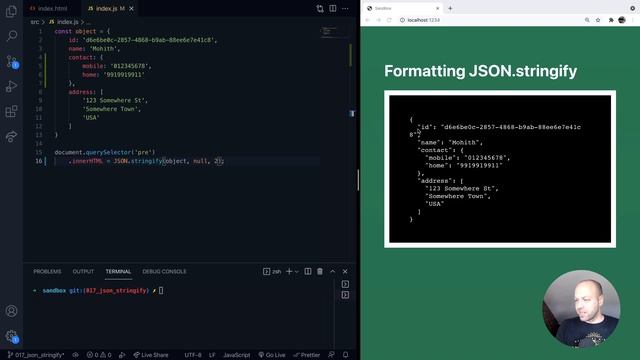The width and height of the screenshot is (640, 360).
Task: Click the Formatting JSON.stringify heading
Action: 480,71
